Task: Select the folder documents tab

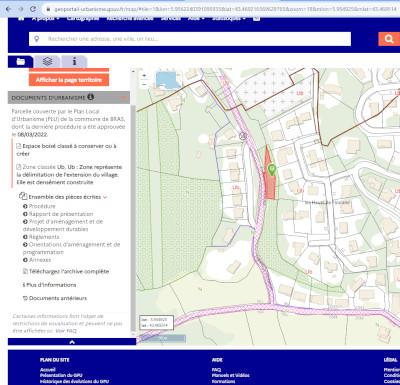Action: pos(21,62)
